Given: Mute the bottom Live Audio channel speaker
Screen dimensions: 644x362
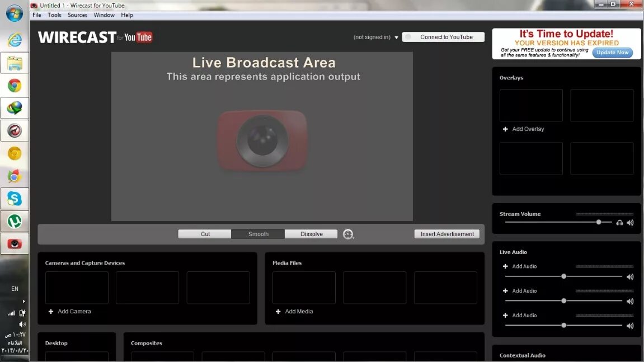Looking at the screenshot, I should (x=630, y=326).
